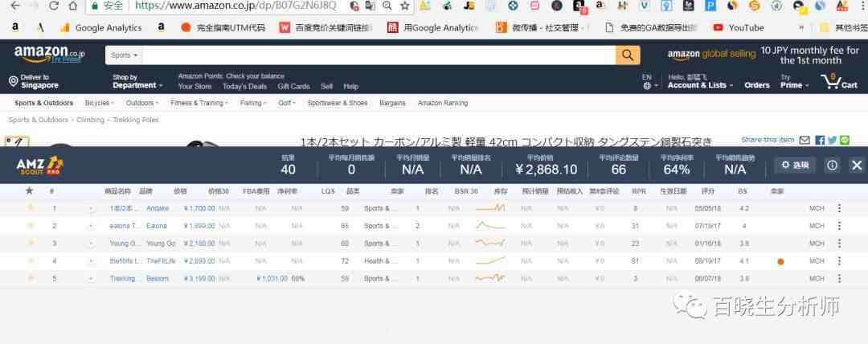Go to the browser home page icon
Screen dimensions: 868x344
pos(72,6)
